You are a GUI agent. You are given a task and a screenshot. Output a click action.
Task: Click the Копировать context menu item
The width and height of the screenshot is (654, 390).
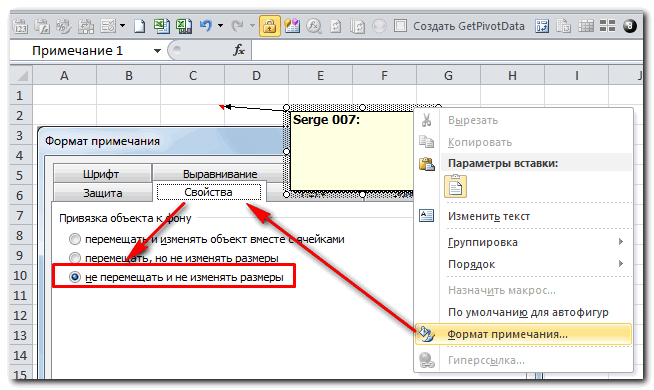[524, 142]
